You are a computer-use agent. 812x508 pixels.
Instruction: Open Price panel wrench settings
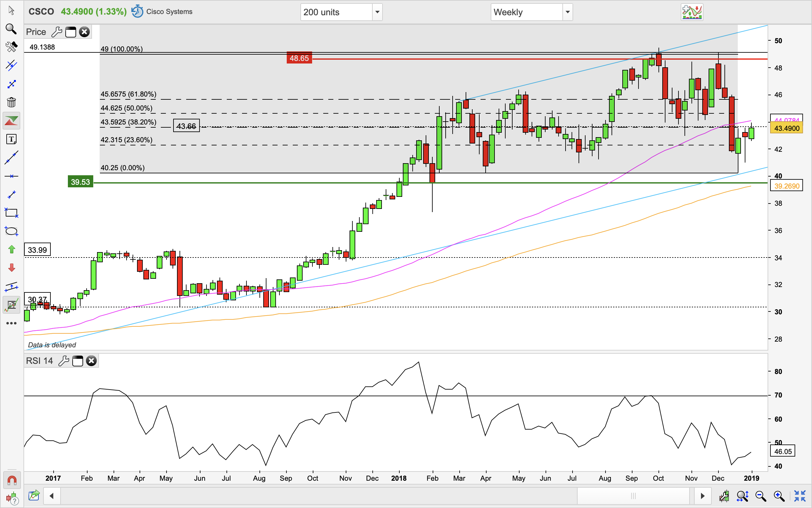pyautogui.click(x=57, y=32)
